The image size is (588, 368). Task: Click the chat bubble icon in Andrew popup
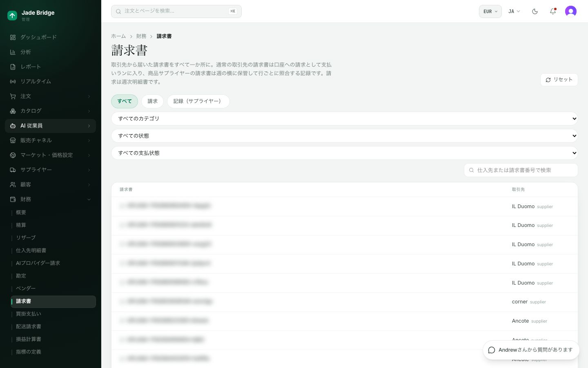click(492, 350)
